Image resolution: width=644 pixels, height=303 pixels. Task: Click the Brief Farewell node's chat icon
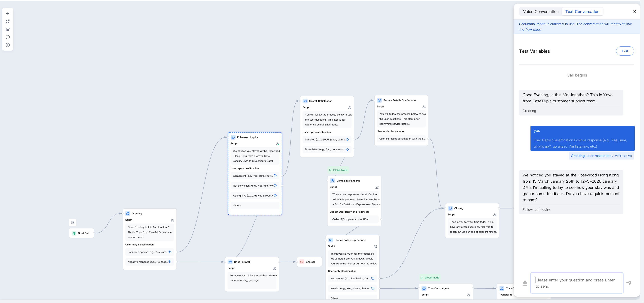click(x=230, y=262)
